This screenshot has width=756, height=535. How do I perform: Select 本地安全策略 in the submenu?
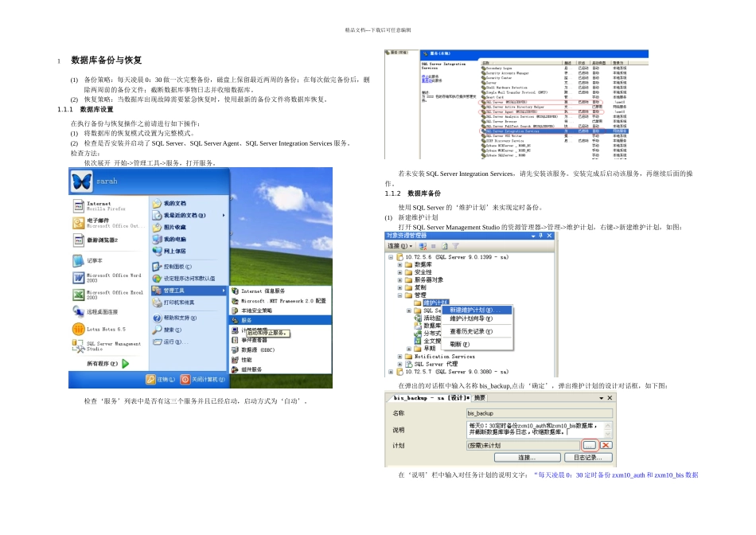coord(281,310)
